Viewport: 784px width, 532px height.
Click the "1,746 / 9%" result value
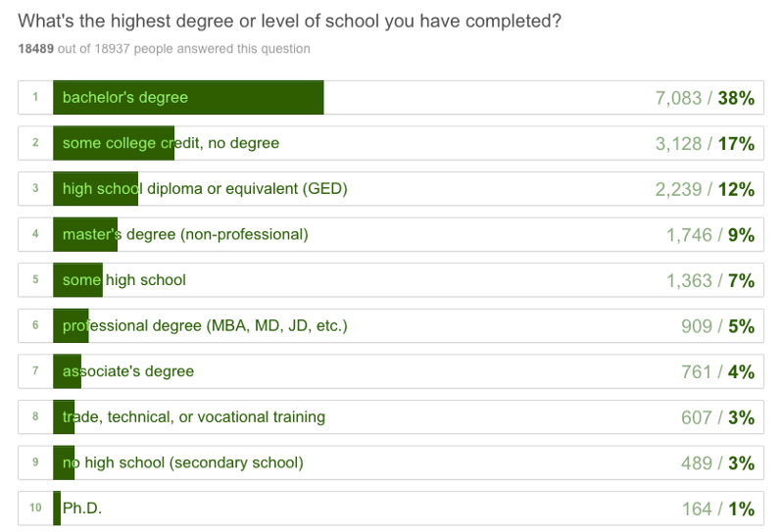[x=710, y=235]
